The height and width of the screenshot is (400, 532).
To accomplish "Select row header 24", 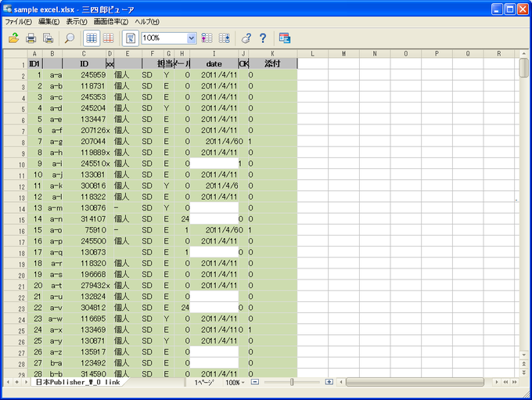I will pyautogui.click(x=16, y=319).
